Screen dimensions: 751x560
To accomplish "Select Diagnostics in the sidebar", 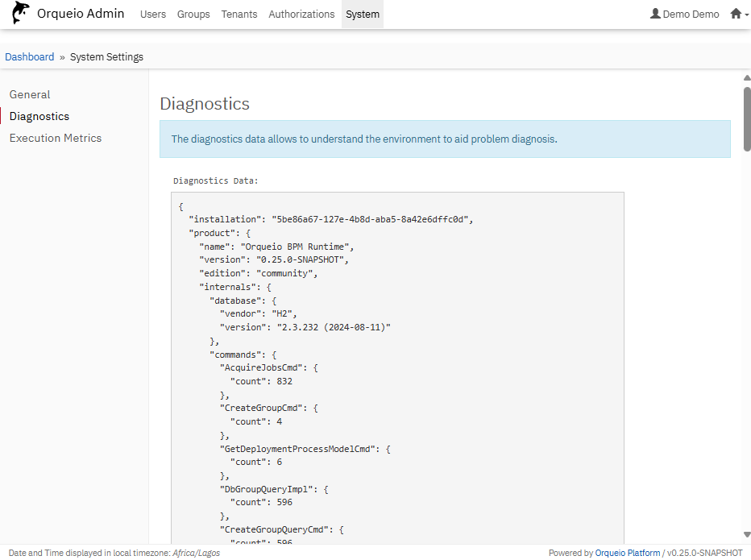I will [39, 116].
